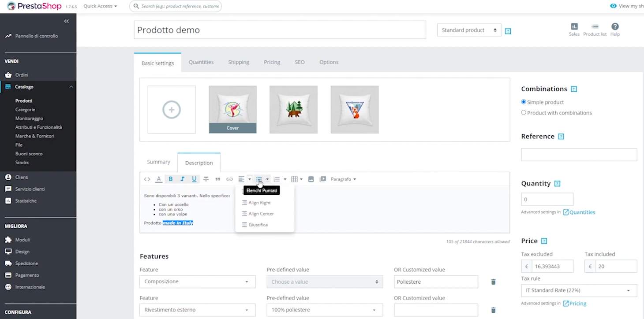Insert a link using the chain icon

pos(229,179)
